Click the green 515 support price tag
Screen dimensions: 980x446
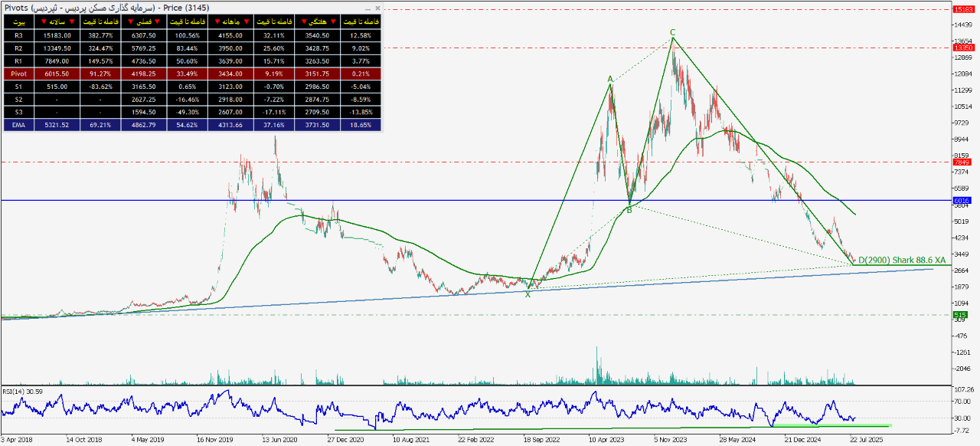pos(960,314)
